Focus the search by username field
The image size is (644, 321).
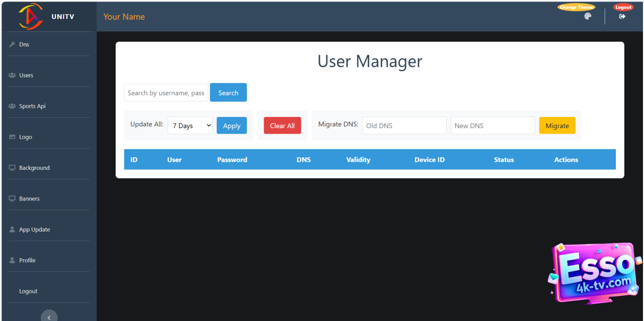tap(166, 93)
